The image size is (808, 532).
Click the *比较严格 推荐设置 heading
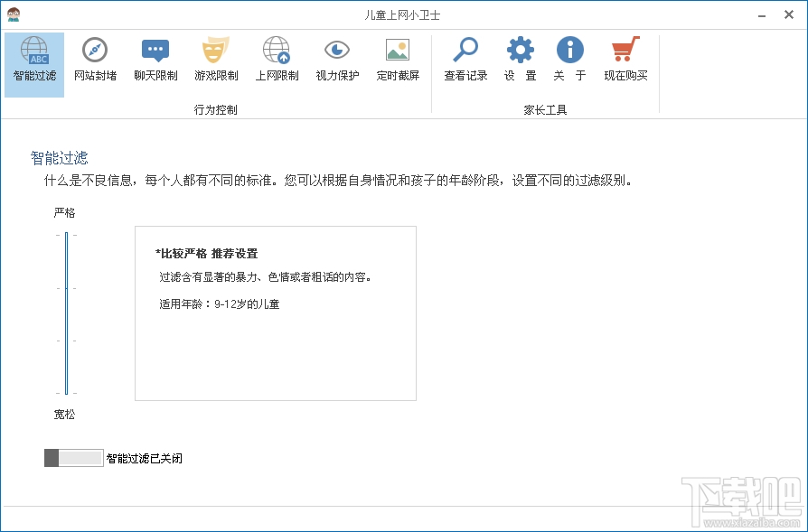point(207,254)
